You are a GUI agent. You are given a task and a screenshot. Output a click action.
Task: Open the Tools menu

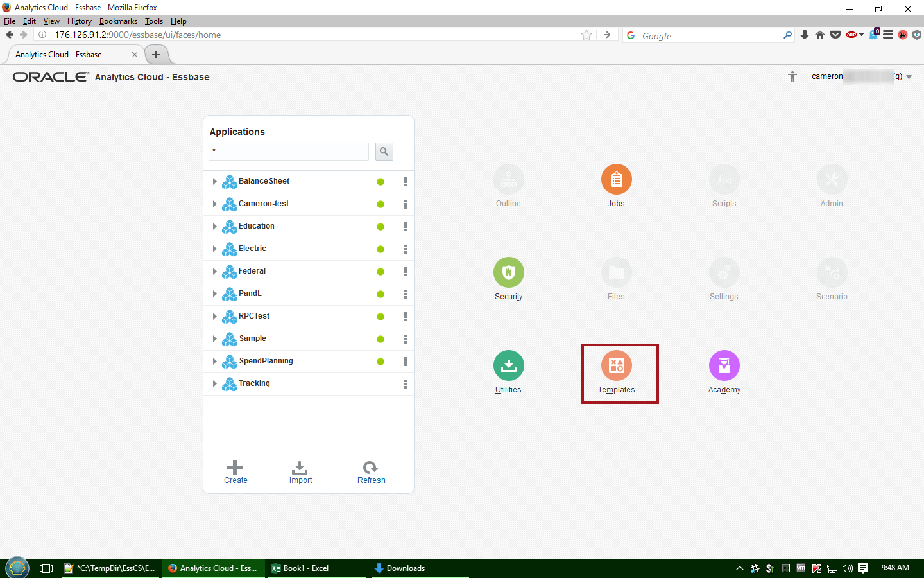click(x=154, y=21)
